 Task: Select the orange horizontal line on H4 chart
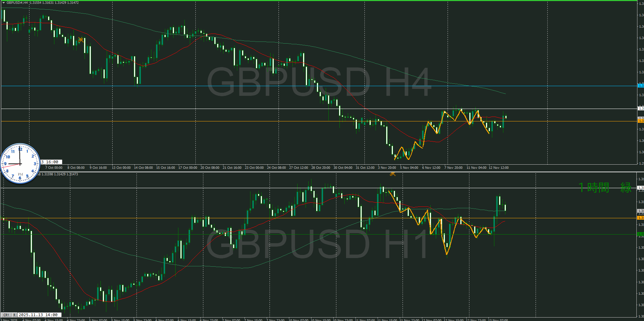(x=242, y=121)
